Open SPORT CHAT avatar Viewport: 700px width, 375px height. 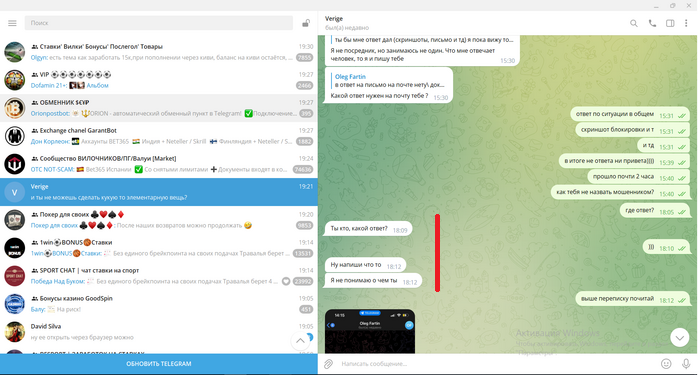point(15,276)
